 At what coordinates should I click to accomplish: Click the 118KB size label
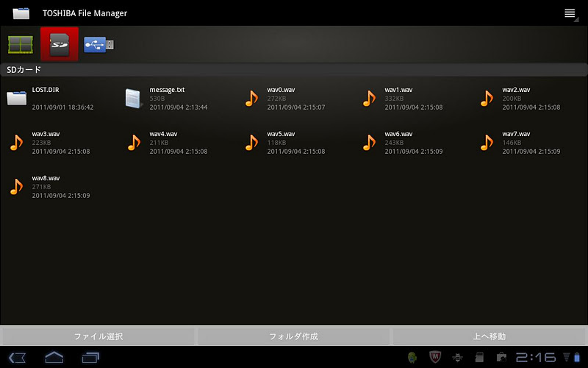click(276, 143)
